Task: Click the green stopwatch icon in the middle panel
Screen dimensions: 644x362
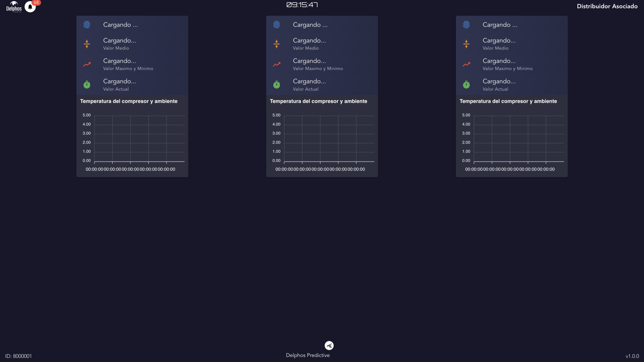Action: click(276, 84)
